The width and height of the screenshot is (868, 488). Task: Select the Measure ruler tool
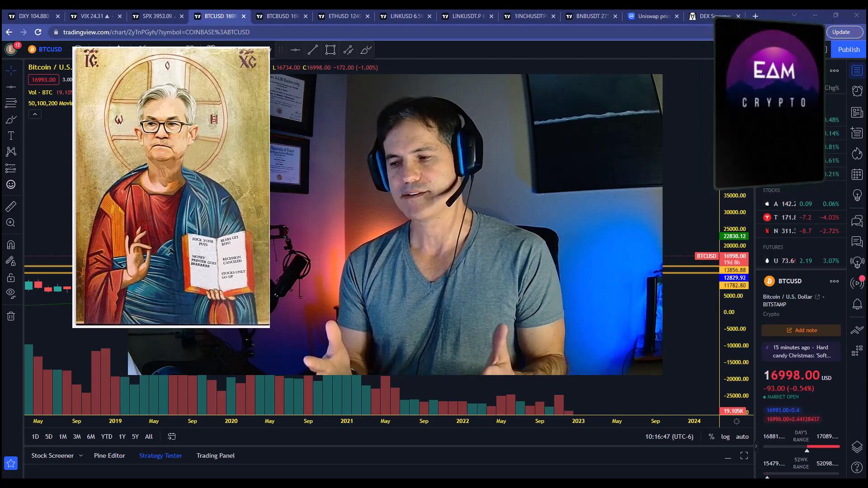click(11, 206)
